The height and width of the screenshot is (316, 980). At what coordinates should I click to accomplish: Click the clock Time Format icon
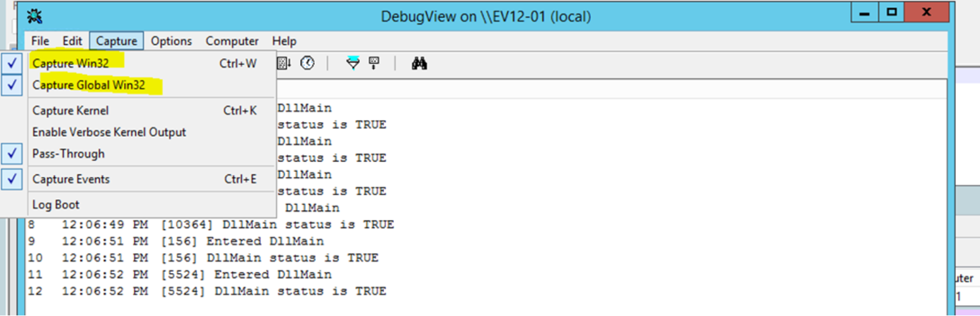point(307,63)
